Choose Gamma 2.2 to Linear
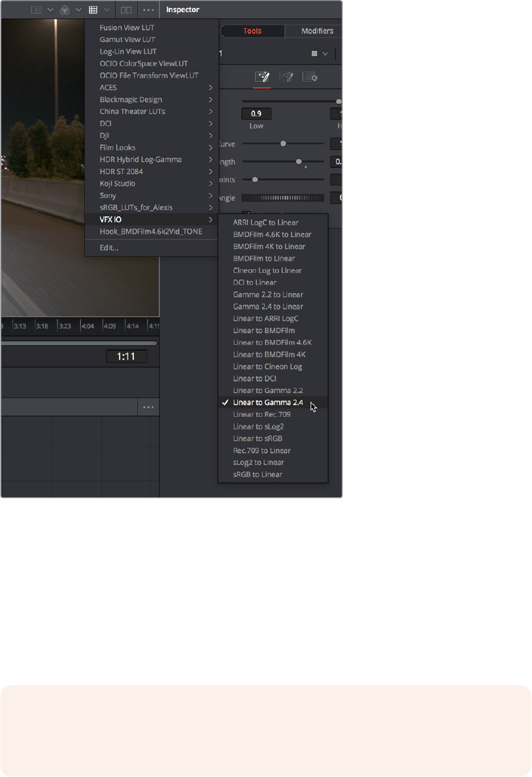This screenshot has width=532, height=777. [x=273, y=294]
